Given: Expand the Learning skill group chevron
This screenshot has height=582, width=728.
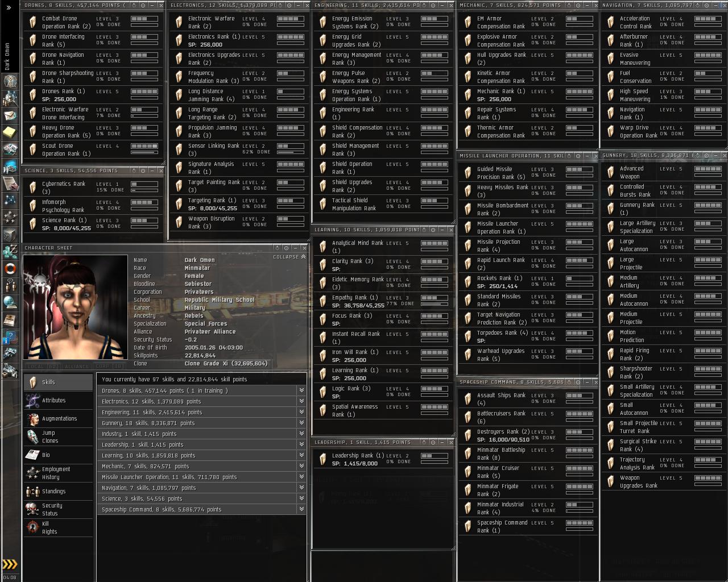Looking at the screenshot, I should pos(301,455).
